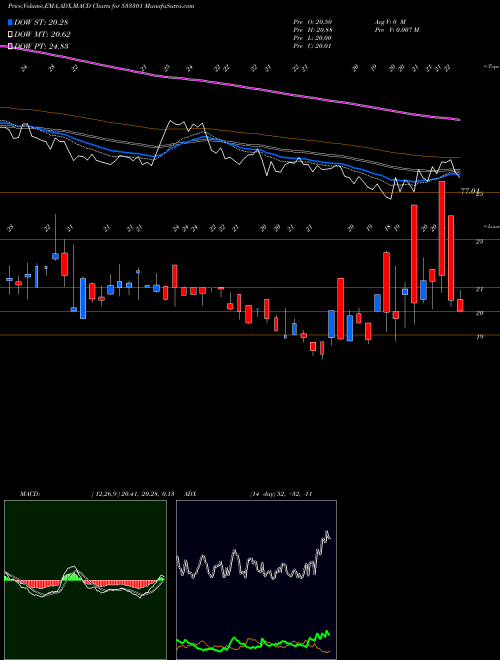Click the 'Pre O: 20.50' value

[x=313, y=21]
